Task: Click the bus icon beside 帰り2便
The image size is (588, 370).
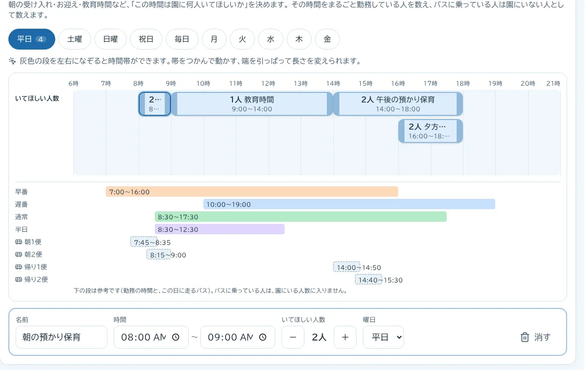Action: click(x=18, y=279)
